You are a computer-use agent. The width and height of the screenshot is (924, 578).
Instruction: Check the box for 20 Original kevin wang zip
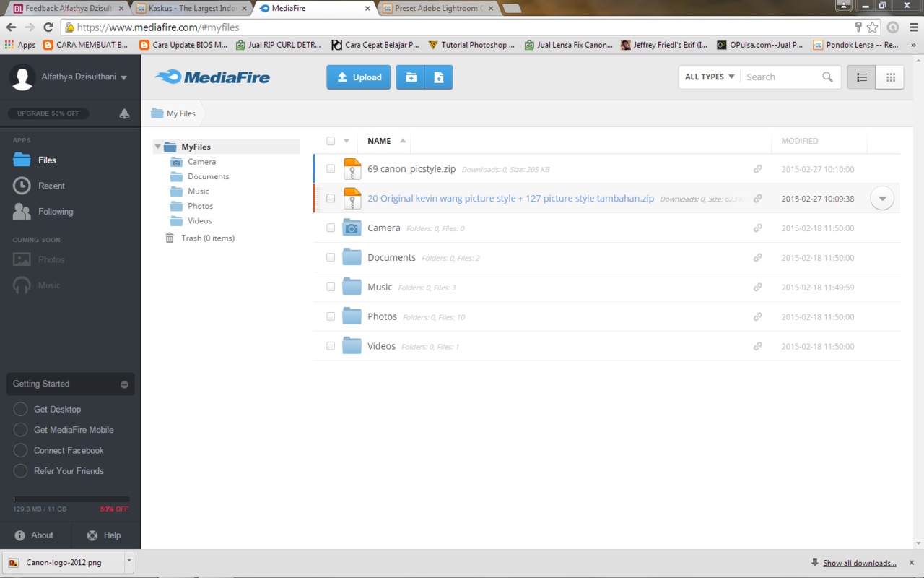point(331,199)
